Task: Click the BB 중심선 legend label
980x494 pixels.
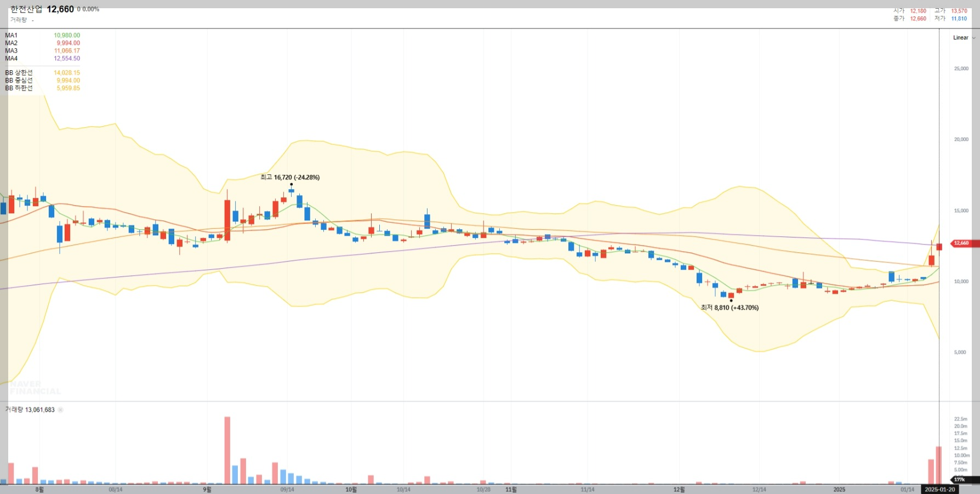Action: (19, 80)
